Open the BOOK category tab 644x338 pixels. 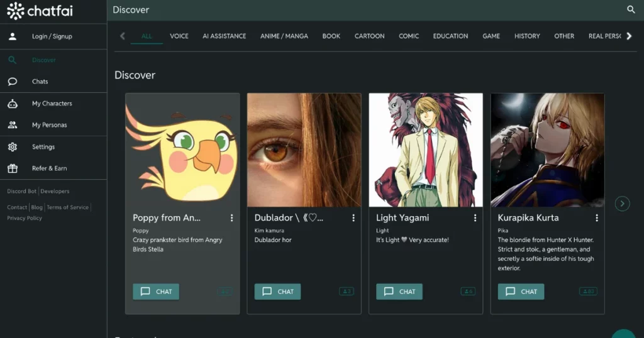(x=331, y=36)
